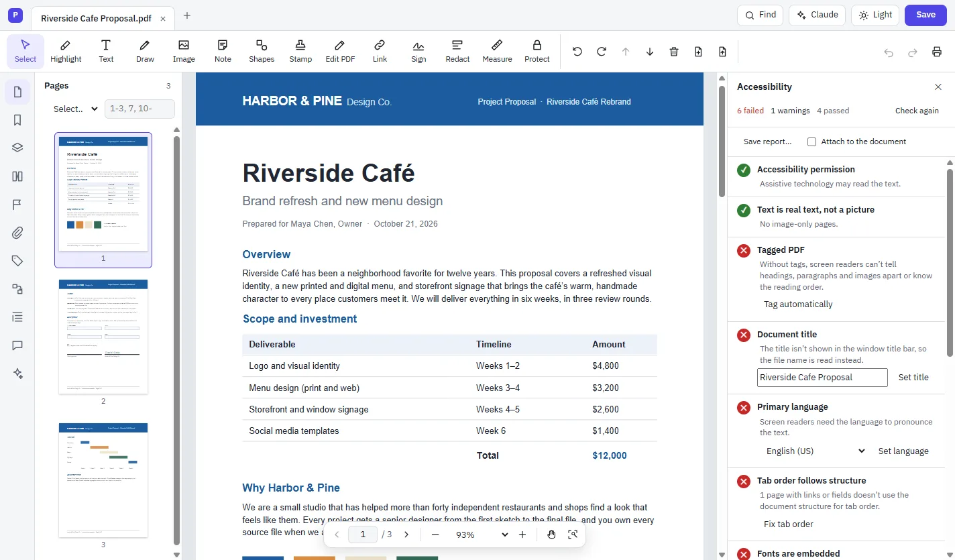955x560 pixels.
Task: Activate the Draw tool
Action: pyautogui.click(x=145, y=52)
